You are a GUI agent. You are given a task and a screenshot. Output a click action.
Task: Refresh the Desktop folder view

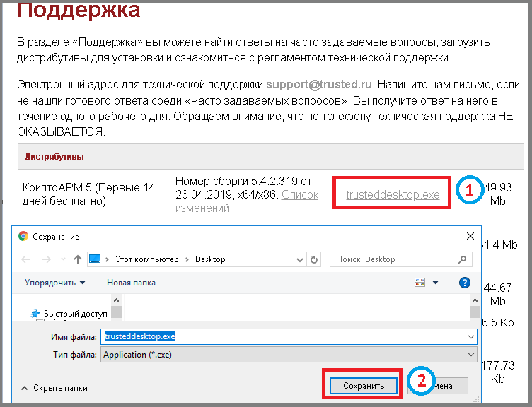click(x=314, y=259)
